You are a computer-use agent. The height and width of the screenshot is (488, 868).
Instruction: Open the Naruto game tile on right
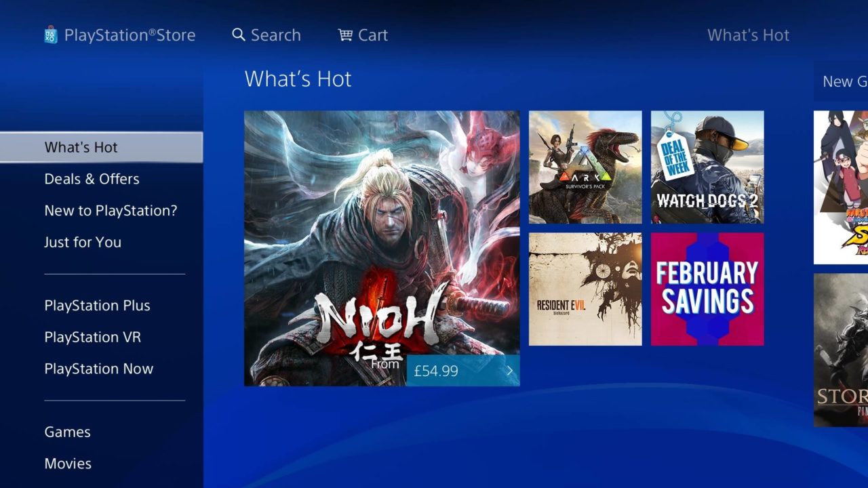841,188
